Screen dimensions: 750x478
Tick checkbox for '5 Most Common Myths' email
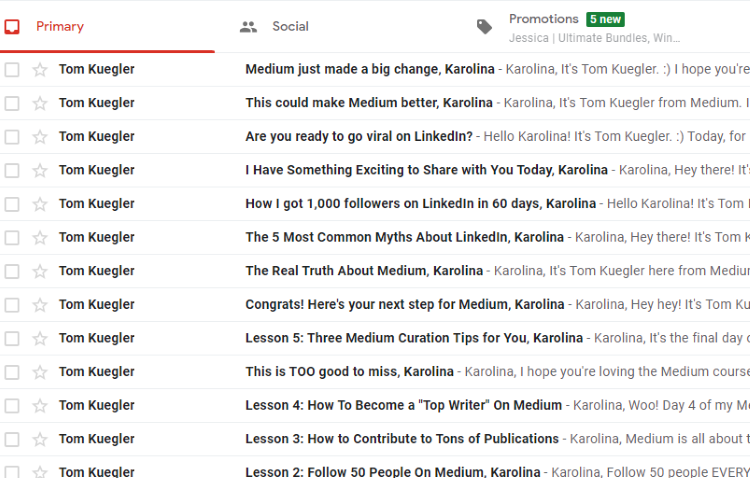point(12,238)
